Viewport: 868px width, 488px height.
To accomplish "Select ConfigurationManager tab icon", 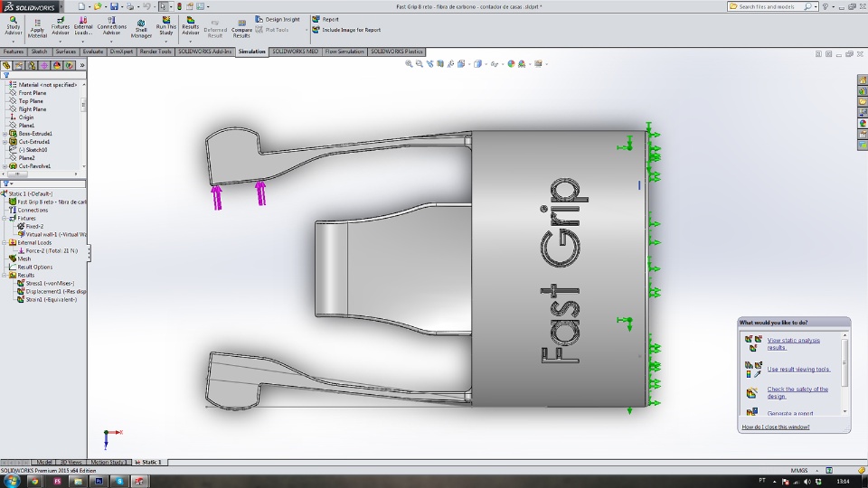I will coord(32,65).
